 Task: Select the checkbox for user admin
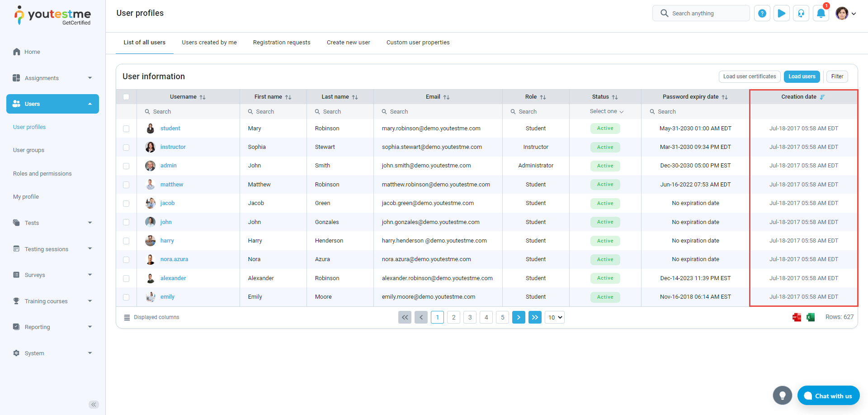coord(126,166)
